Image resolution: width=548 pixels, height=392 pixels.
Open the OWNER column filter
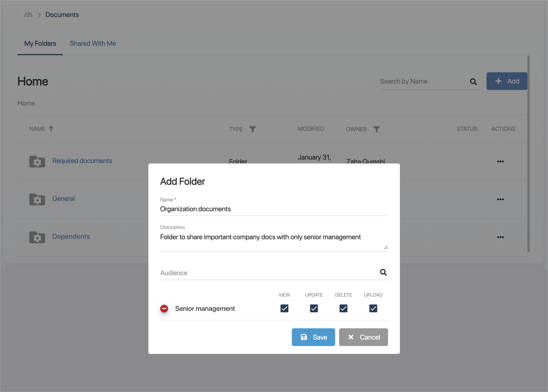(x=376, y=129)
